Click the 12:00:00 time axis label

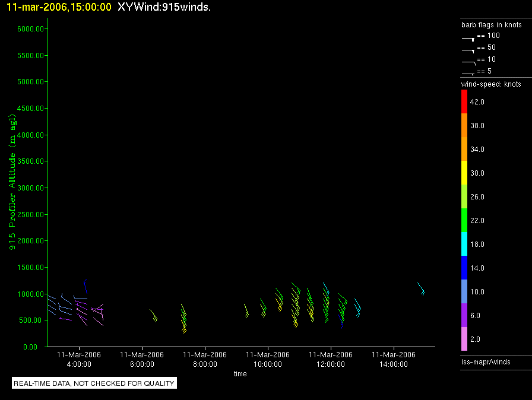[x=331, y=364]
